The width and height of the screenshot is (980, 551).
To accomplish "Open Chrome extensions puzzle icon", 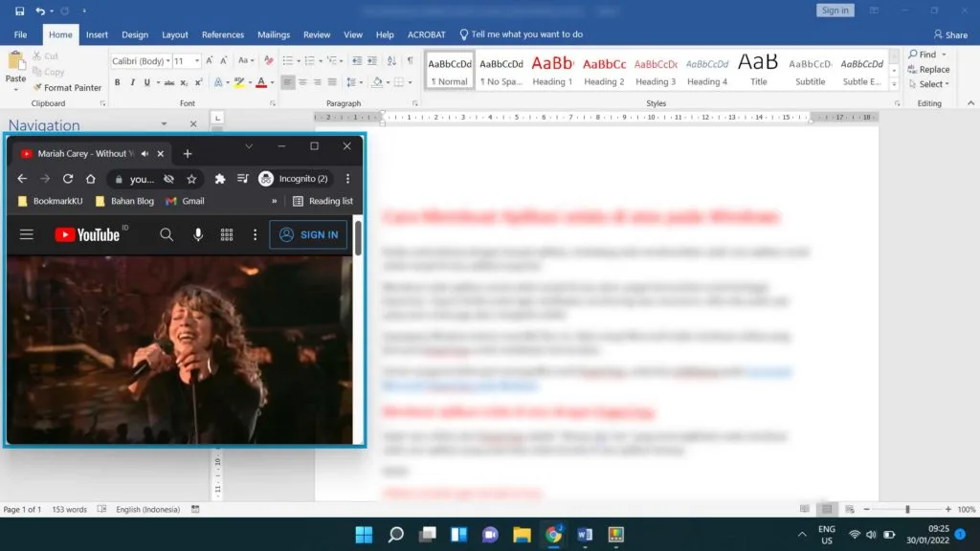I will (x=220, y=179).
